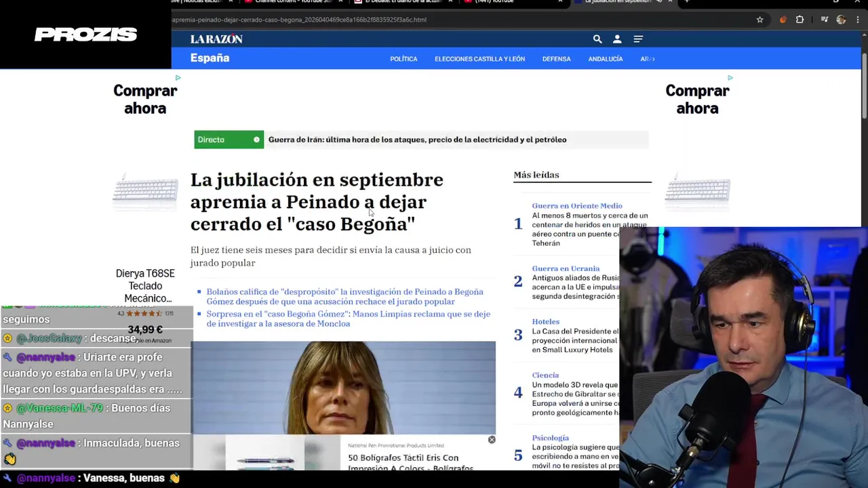868x488 pixels.
Task: Click the La Razón logo
Action: pyautogui.click(x=216, y=39)
